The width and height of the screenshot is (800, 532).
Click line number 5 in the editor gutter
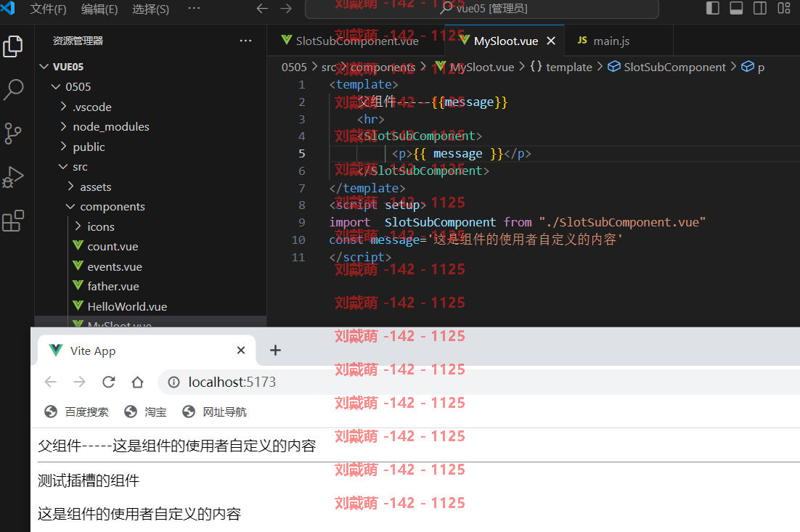click(301, 154)
